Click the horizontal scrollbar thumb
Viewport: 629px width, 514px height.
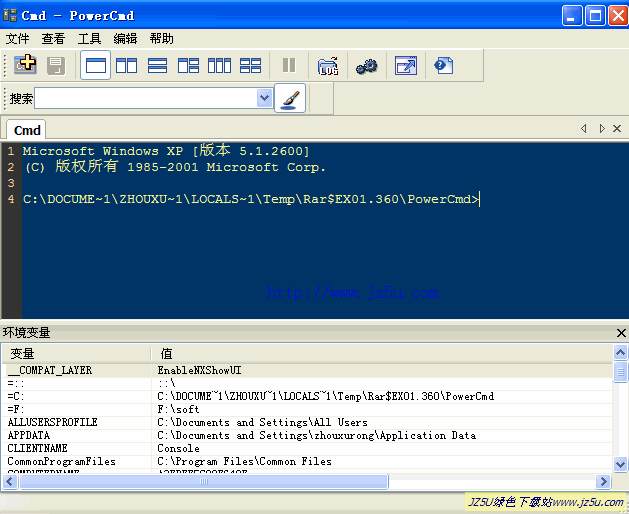point(204,481)
